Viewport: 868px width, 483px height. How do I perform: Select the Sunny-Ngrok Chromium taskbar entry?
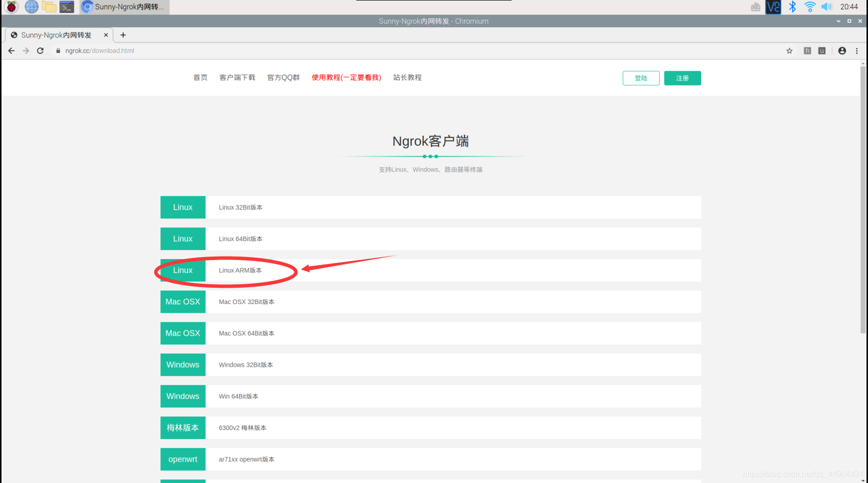click(124, 7)
